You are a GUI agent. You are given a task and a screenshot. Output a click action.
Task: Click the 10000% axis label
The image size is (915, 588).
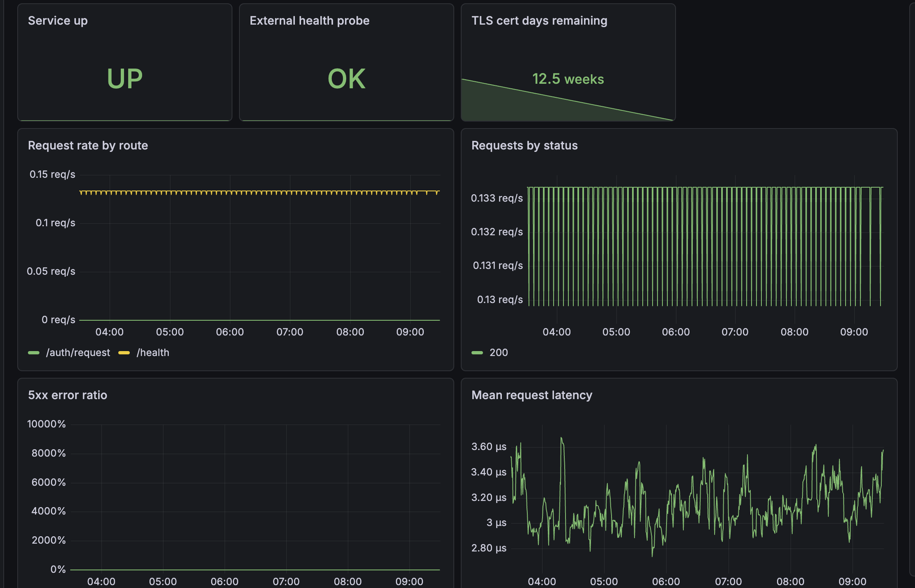(x=46, y=424)
